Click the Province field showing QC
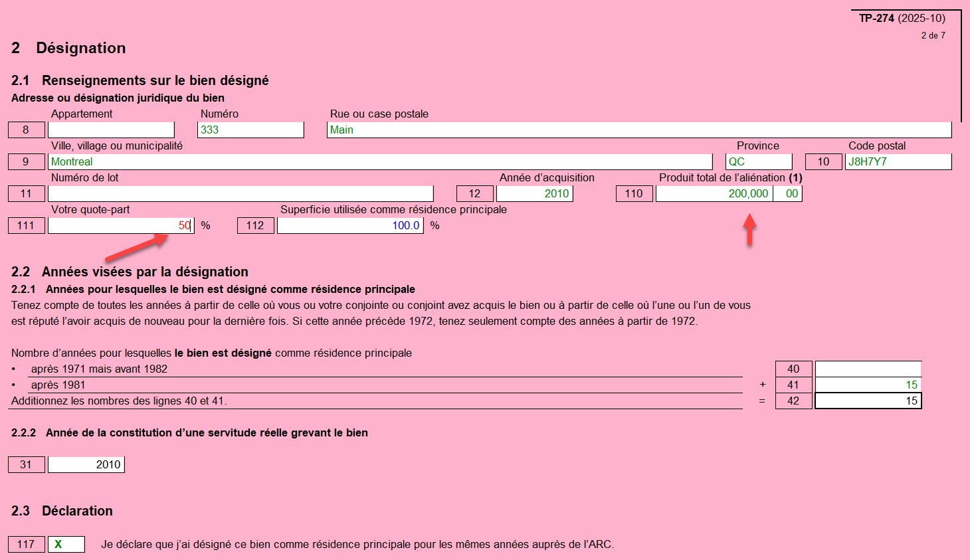Viewport: 970px width, 560px height. coord(758,161)
